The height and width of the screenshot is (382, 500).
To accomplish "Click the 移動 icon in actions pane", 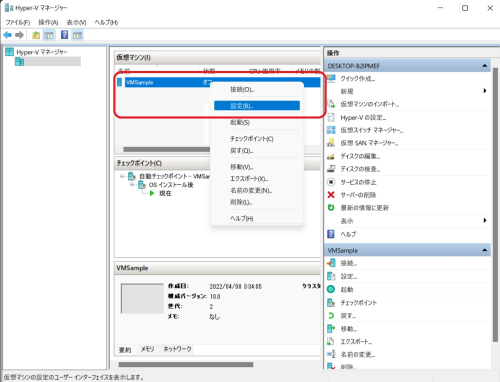I will coord(331,329).
